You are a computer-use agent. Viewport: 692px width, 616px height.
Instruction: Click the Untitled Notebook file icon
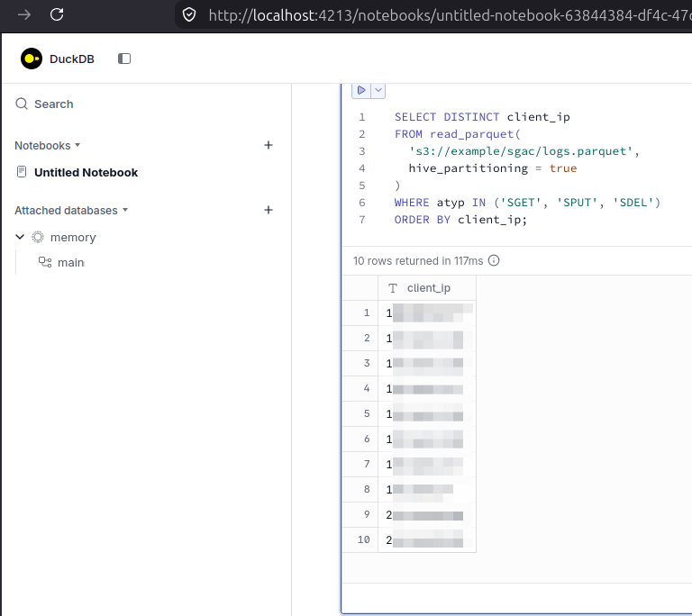click(x=22, y=172)
